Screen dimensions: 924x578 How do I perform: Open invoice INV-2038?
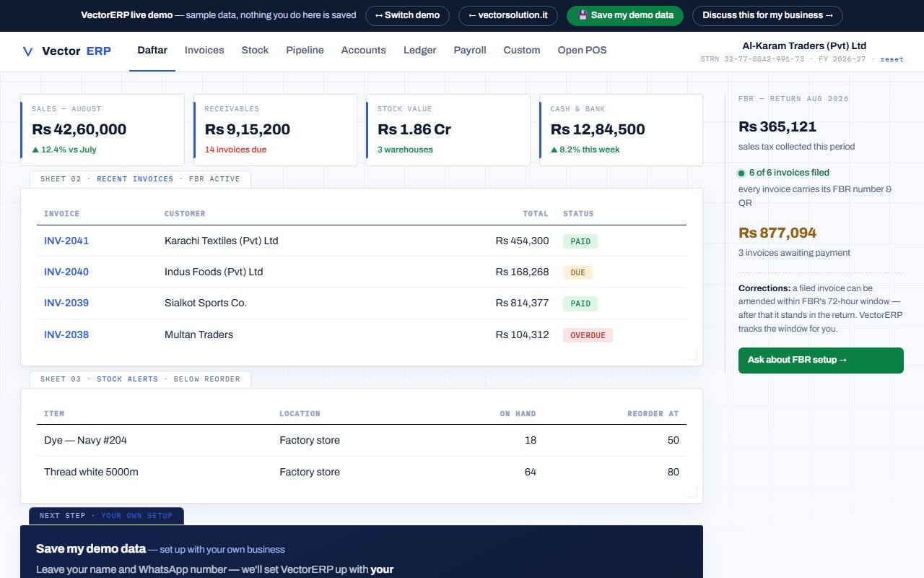(x=66, y=335)
